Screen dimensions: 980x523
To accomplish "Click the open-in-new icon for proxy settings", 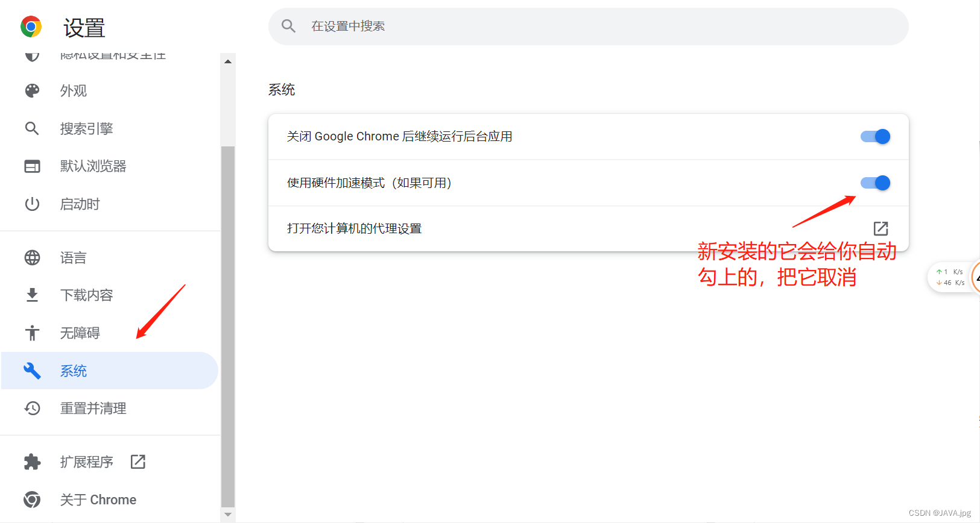I will click(x=880, y=228).
